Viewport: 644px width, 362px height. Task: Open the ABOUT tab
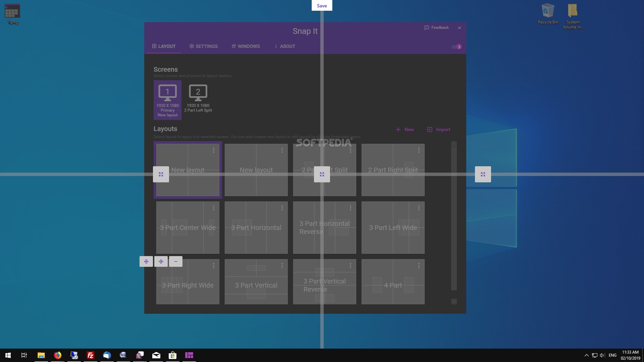(285, 46)
